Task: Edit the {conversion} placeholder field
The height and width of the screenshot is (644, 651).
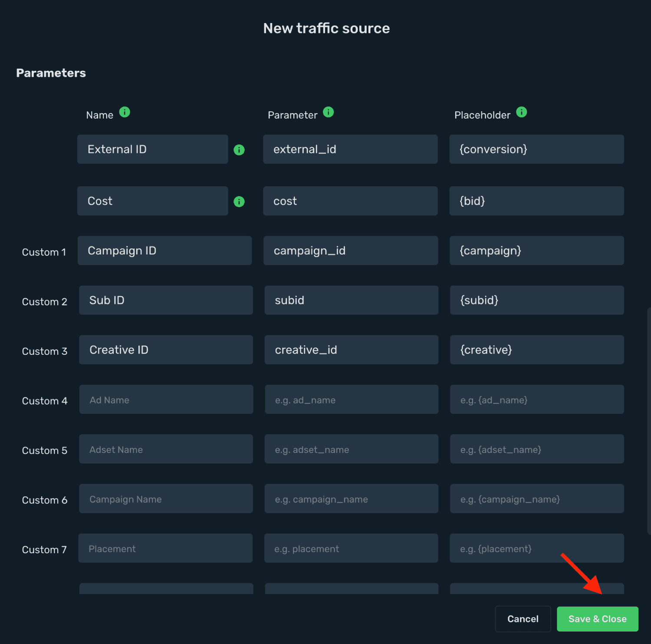Action: click(x=537, y=149)
